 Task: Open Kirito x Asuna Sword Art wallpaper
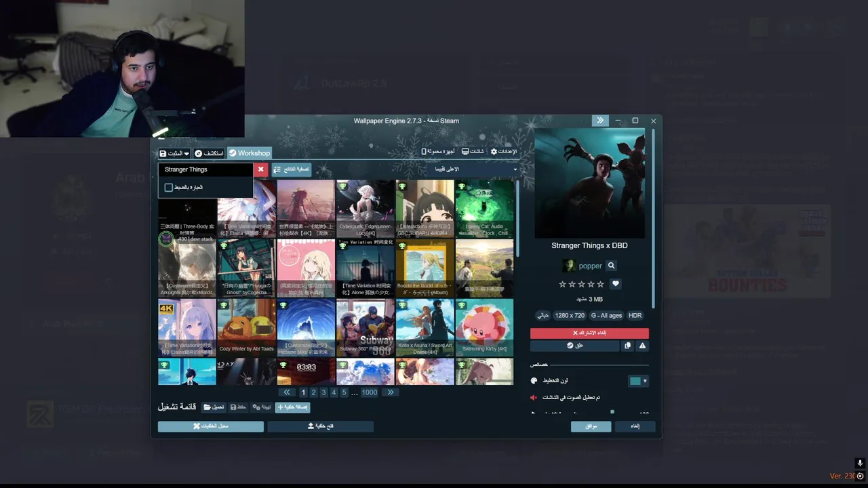tap(425, 328)
